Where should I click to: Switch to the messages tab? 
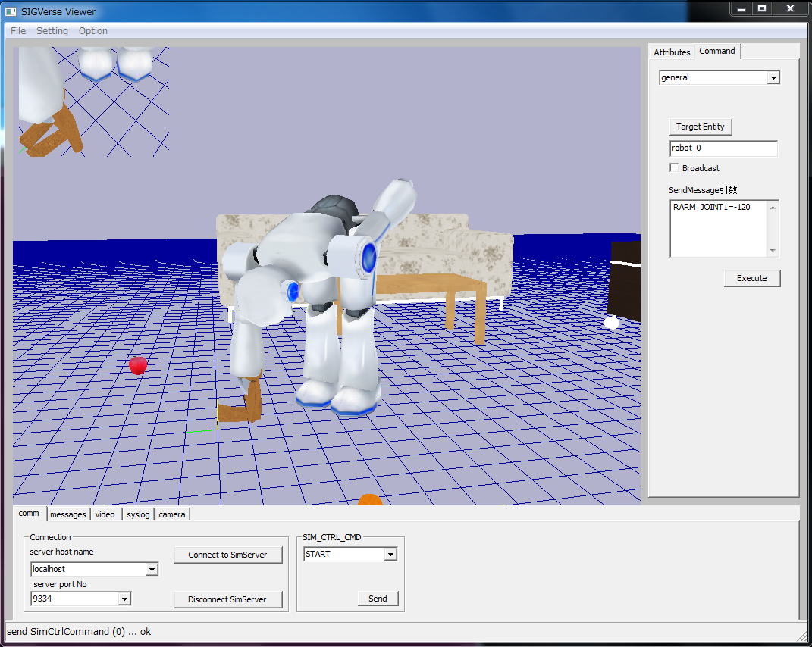click(68, 514)
